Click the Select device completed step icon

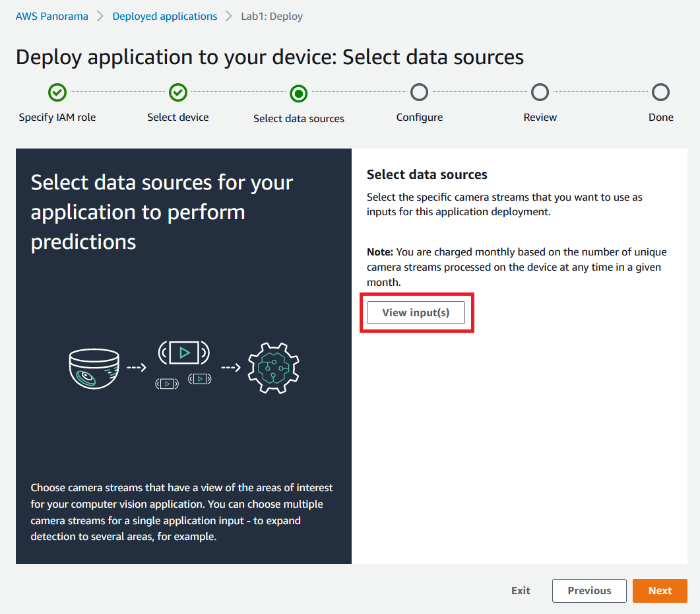[x=178, y=93]
